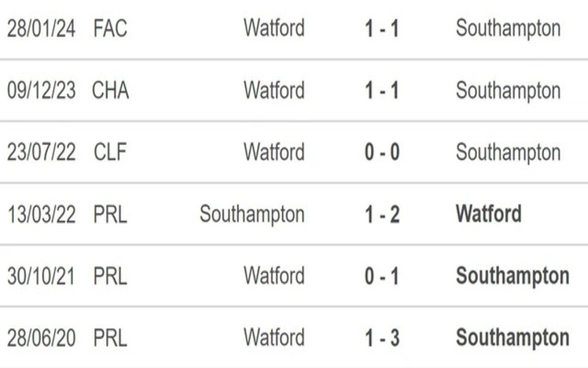Select the CLF competition label
This screenshot has height=368, width=588.
[110, 152]
